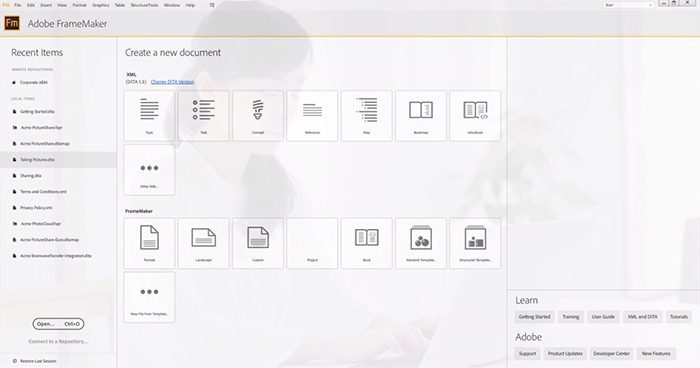Click file icon beside Getting Started.dita

pos(14,112)
